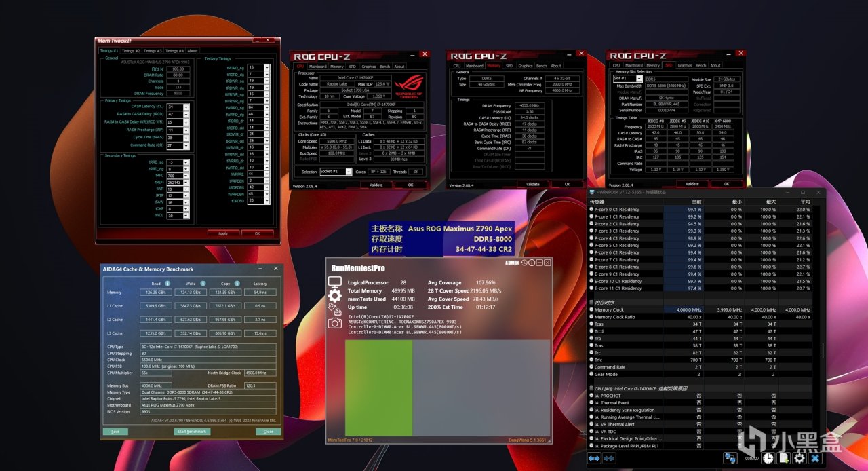Click Apply button in Mem TweakIt
This screenshot has height=471, width=868.
pyautogui.click(x=223, y=233)
